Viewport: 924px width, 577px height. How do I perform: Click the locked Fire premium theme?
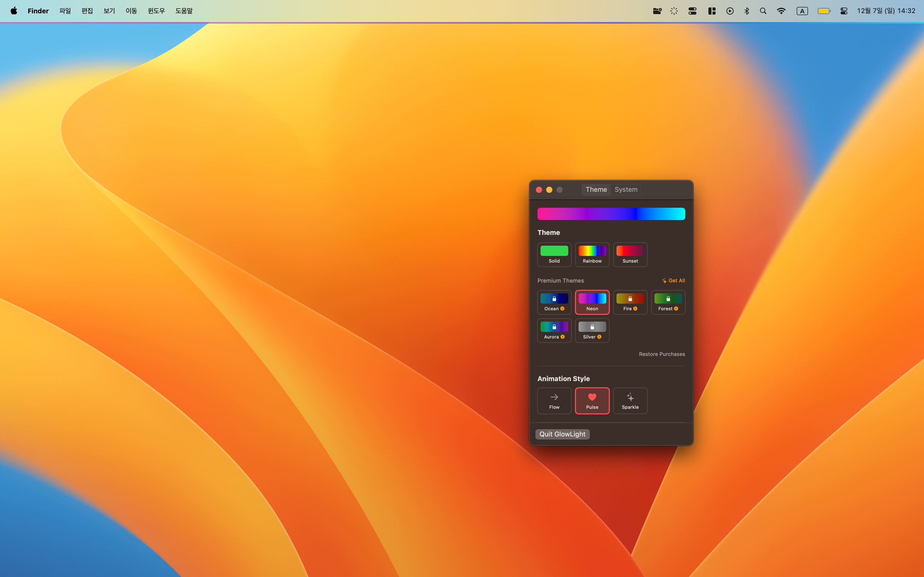630,302
